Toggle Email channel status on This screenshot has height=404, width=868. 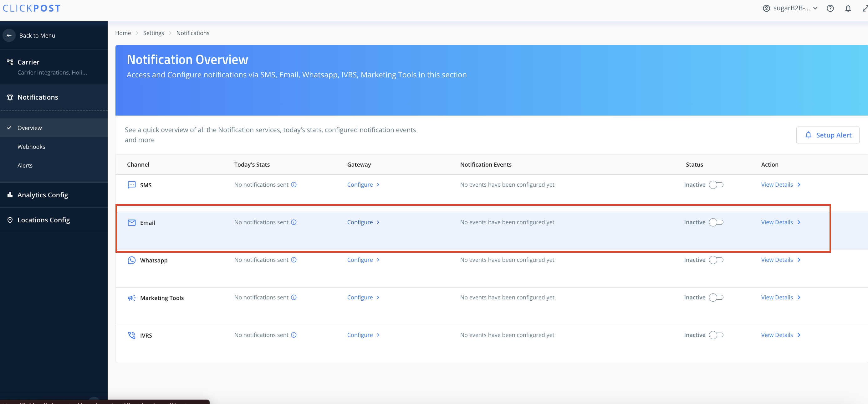click(x=716, y=222)
